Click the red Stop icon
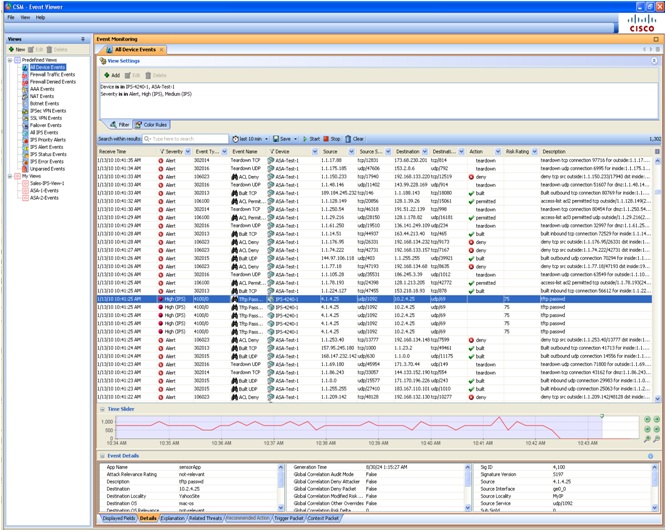 (x=326, y=139)
